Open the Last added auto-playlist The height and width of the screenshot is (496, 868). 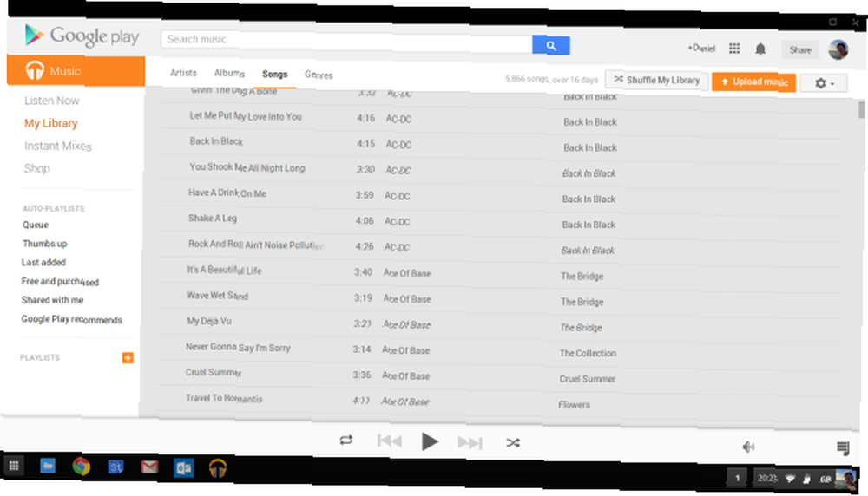(x=43, y=262)
